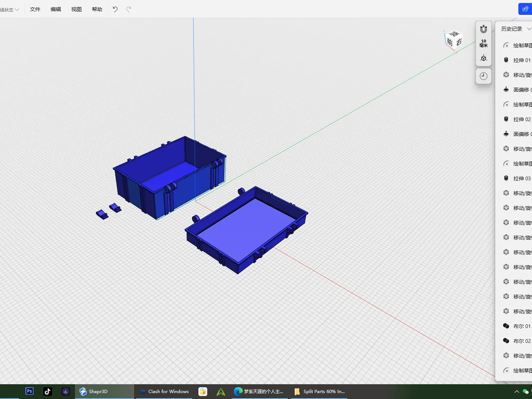Toggle the magnet snapping icon
This screenshot has height=399, width=532.
[483, 29]
